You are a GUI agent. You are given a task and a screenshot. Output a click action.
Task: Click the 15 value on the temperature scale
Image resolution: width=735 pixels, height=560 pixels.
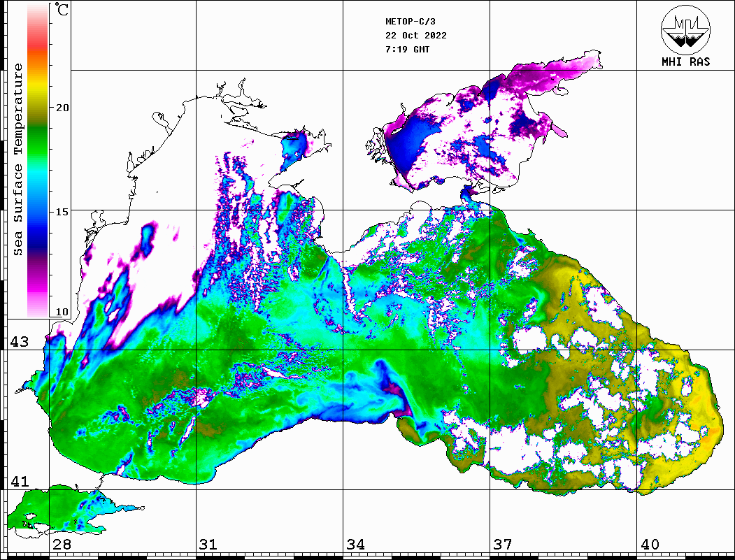pos(62,212)
